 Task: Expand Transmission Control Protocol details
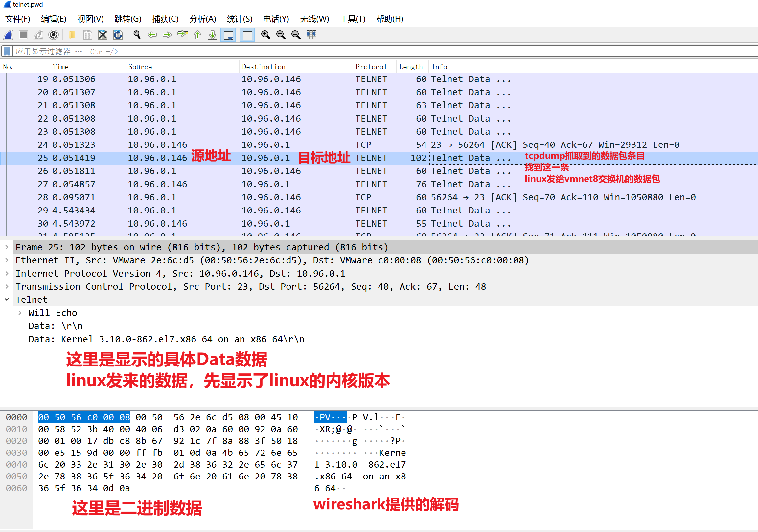click(x=7, y=286)
